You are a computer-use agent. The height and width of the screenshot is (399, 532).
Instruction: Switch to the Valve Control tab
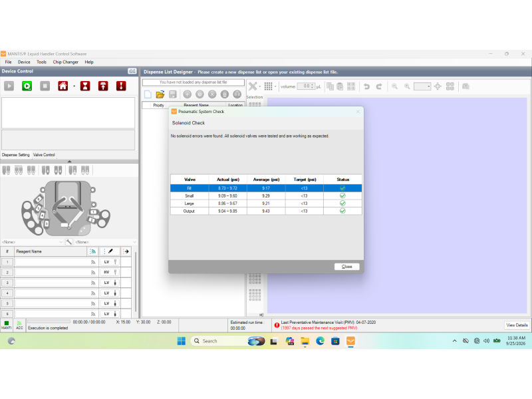tap(44, 155)
